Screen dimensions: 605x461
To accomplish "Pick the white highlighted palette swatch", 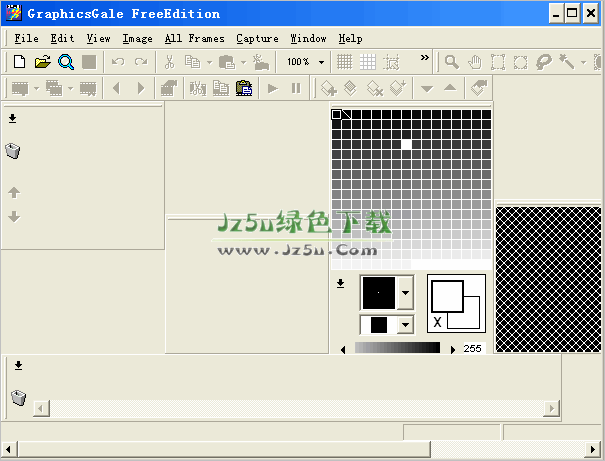I will point(406,144).
